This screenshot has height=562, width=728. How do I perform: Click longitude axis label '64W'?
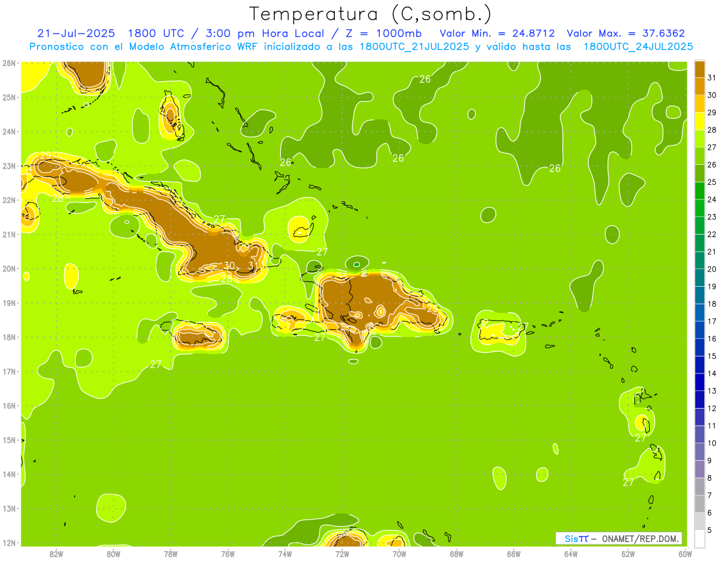571,554
